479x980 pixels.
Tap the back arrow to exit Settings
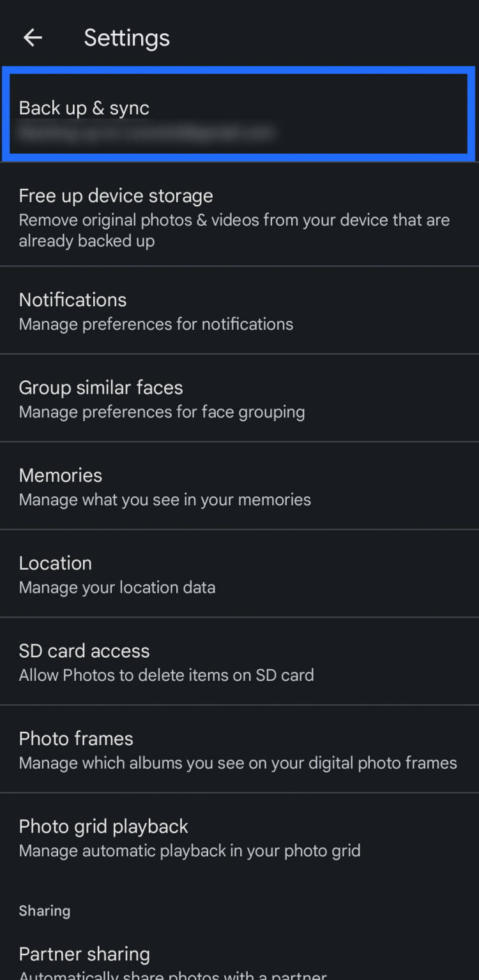tap(32, 37)
